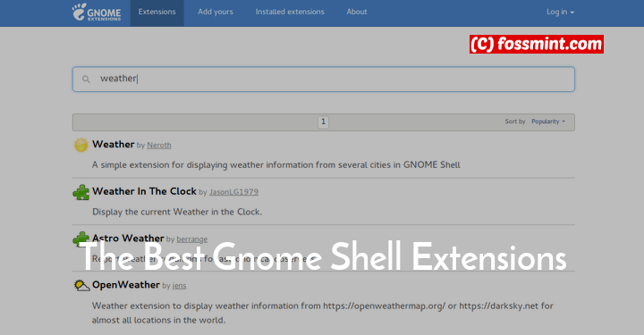Click the puzzle icon for Astro Weather
Screen dimensions: 644x335
coord(80,239)
